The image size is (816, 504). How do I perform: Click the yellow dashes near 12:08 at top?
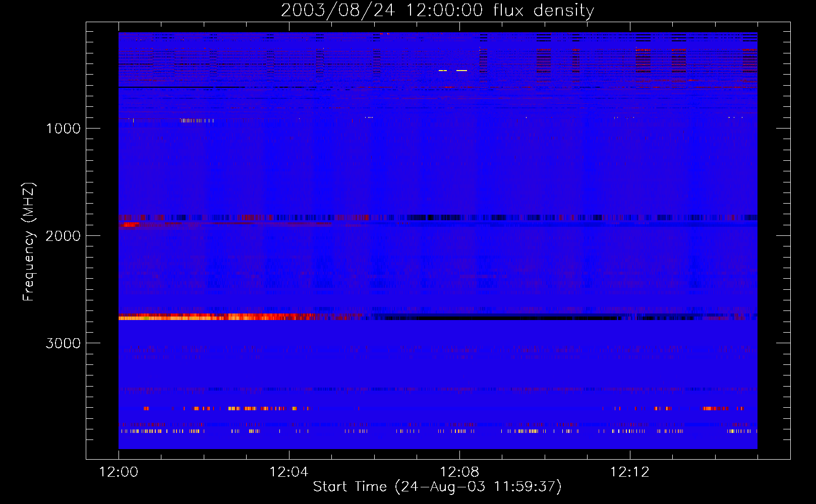(453, 71)
